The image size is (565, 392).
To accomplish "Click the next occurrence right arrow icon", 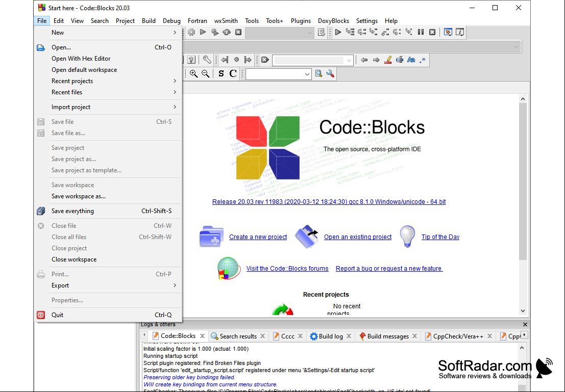I will coord(376,60).
